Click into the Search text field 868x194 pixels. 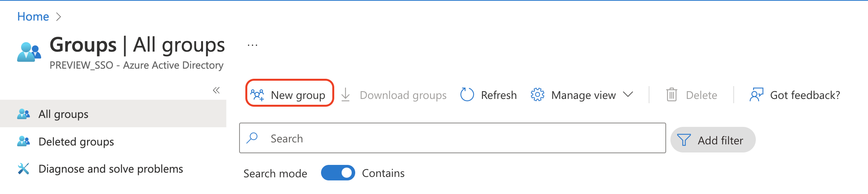(462, 139)
